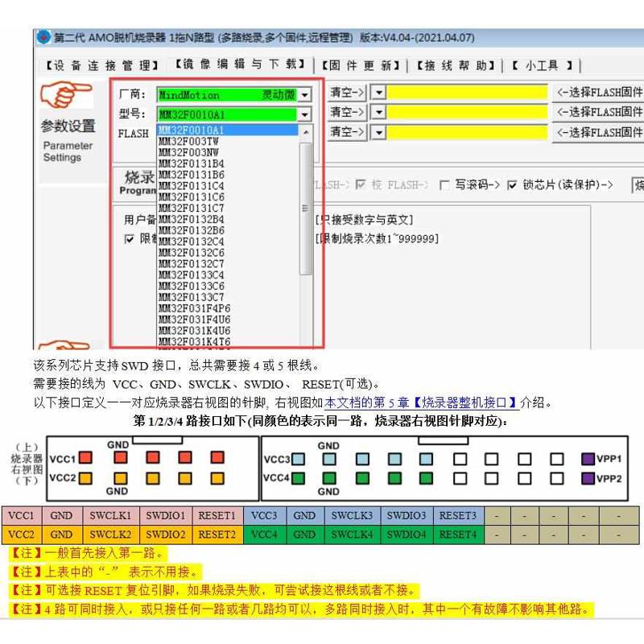
Task: Click the bottom <-选择FLASH固件 button
Action: point(599,133)
